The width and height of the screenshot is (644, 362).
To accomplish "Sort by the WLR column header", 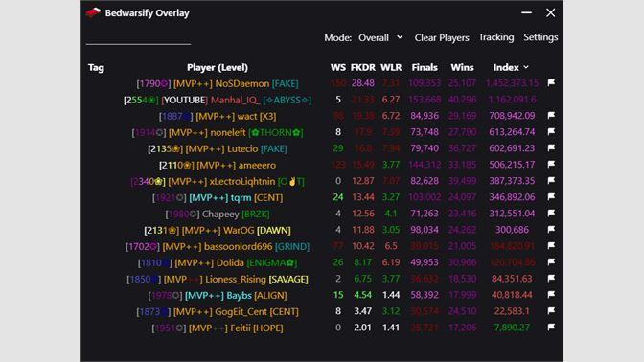I will (x=391, y=67).
